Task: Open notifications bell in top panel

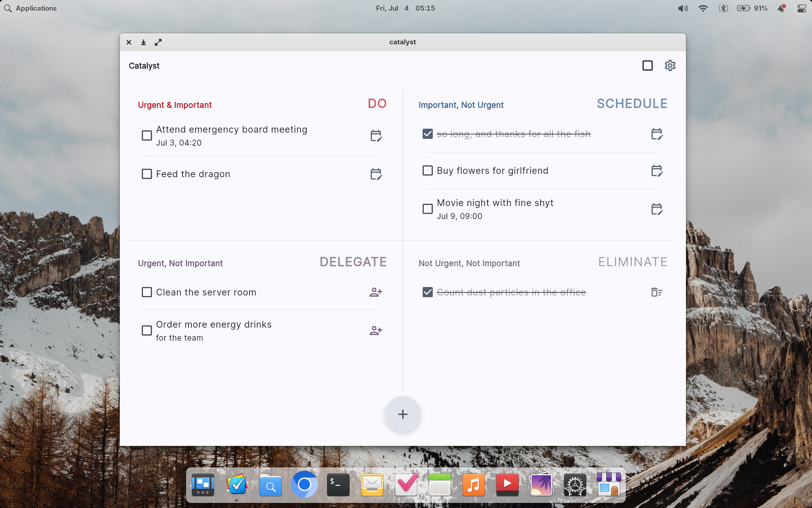Action: [782, 8]
